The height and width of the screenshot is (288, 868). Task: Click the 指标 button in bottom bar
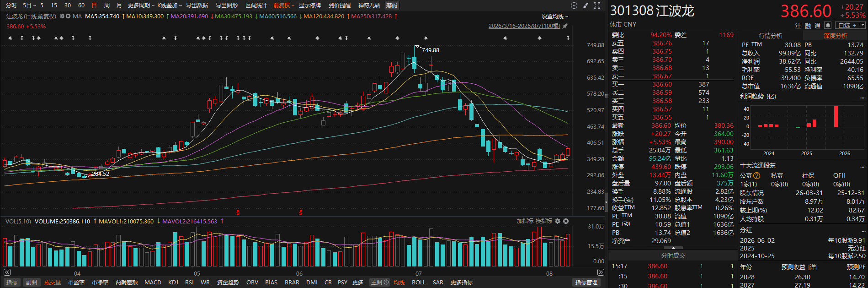(x=12, y=282)
